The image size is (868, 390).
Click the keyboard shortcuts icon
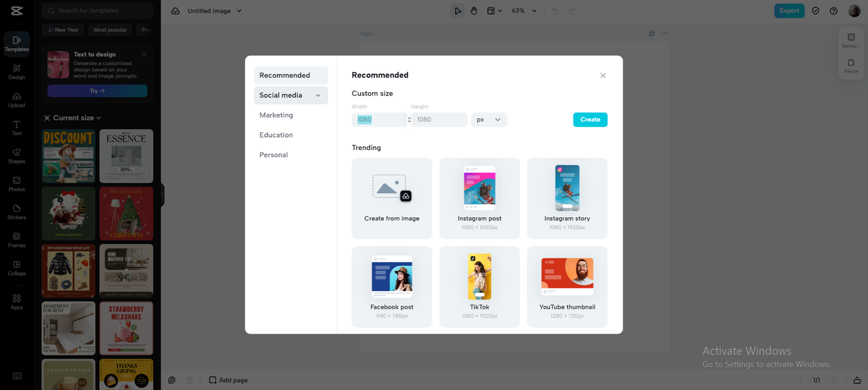pyautogui.click(x=17, y=376)
